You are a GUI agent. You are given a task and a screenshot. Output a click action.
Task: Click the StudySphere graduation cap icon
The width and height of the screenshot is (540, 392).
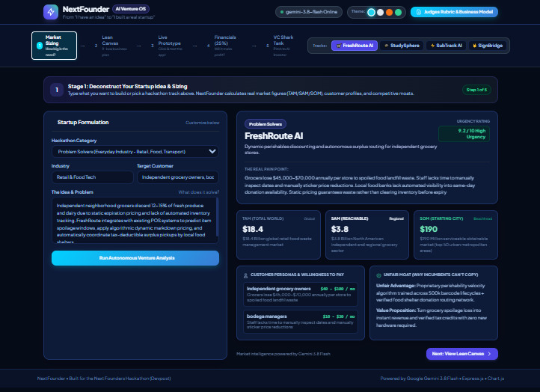pos(387,46)
